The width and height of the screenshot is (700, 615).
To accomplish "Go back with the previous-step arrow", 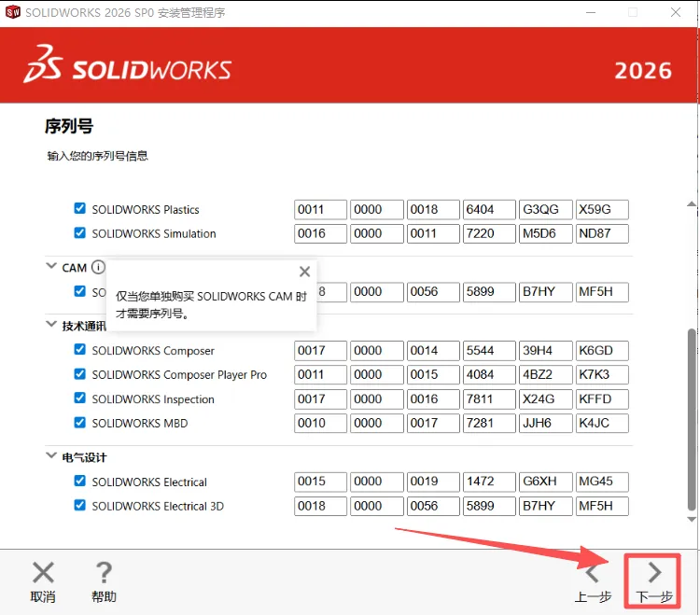I will (x=593, y=573).
